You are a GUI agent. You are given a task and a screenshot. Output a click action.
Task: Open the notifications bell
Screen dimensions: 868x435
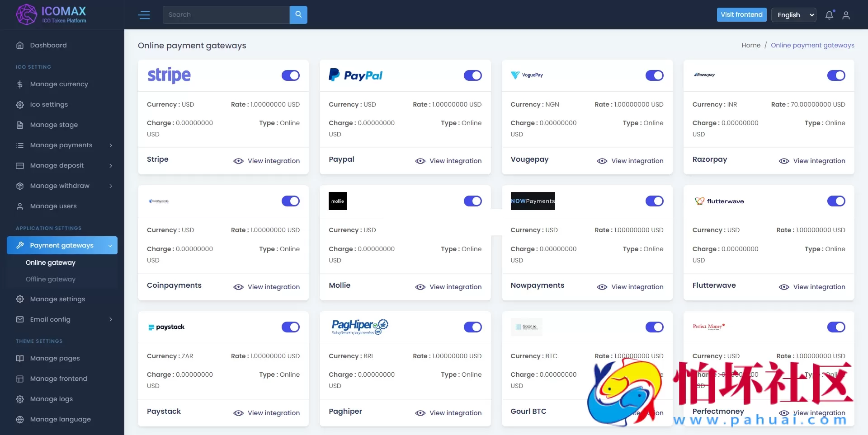[829, 15]
